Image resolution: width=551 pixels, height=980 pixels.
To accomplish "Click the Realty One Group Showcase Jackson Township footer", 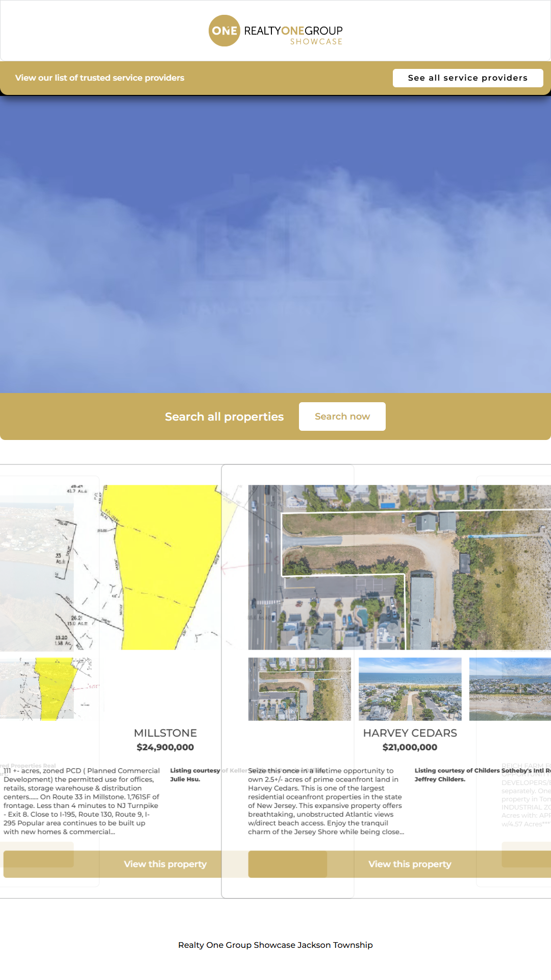I will coord(275,945).
